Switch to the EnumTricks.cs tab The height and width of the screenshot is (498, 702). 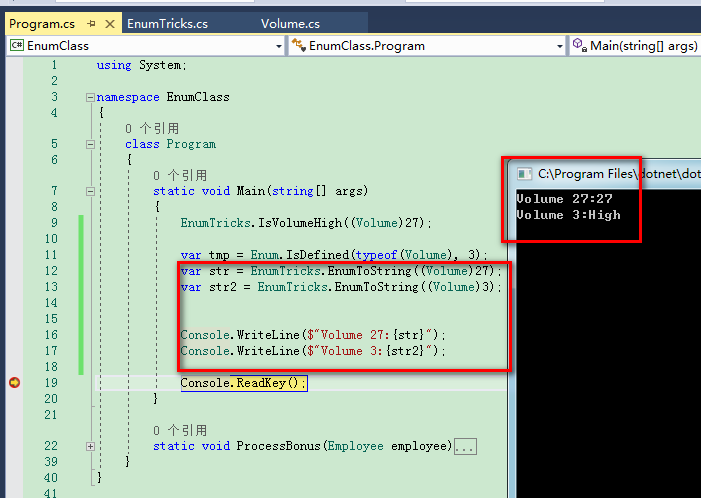click(167, 24)
